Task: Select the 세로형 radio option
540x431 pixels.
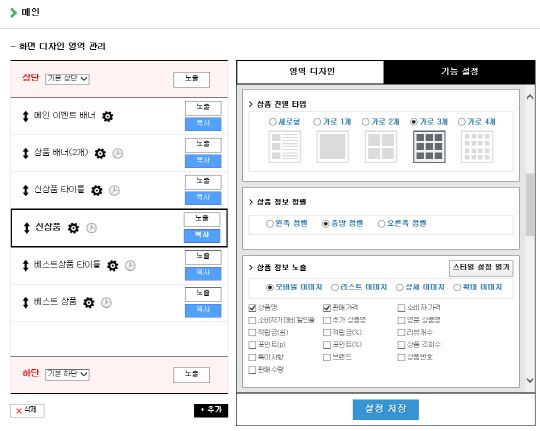Action: coord(272,122)
